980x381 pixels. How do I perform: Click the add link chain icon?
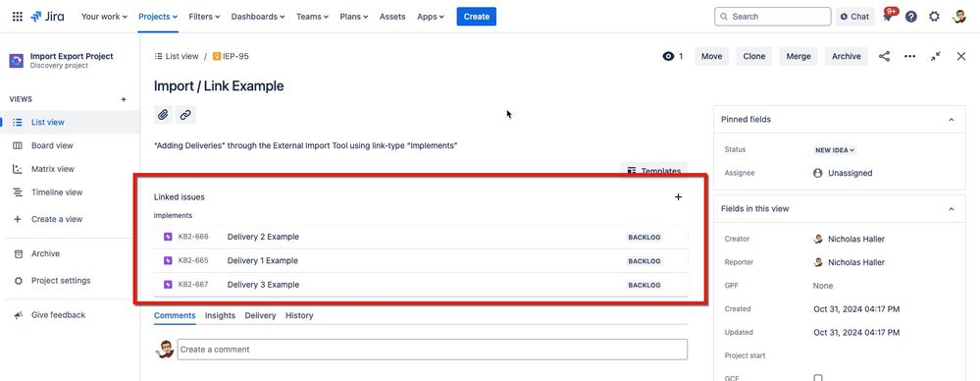coord(185,115)
